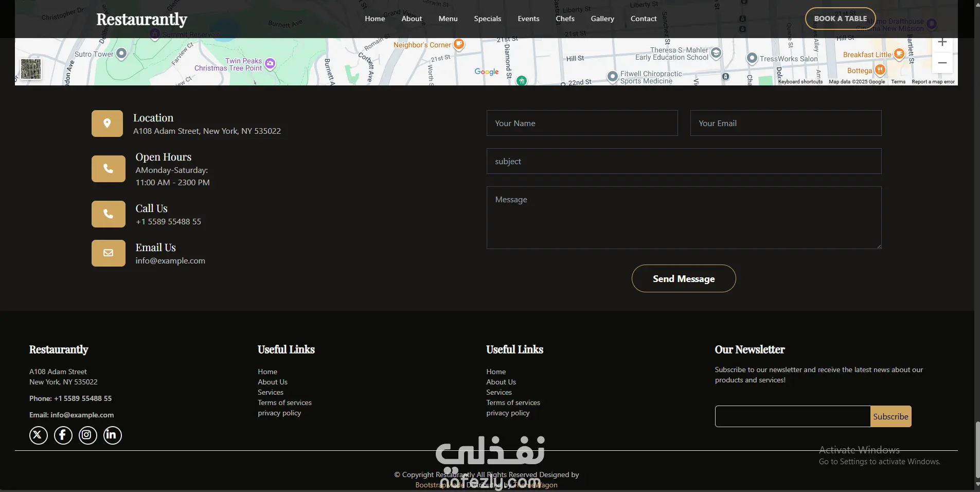The image size is (980, 492).
Task: Open Terms of services in second Useful Links column
Action: pos(513,402)
